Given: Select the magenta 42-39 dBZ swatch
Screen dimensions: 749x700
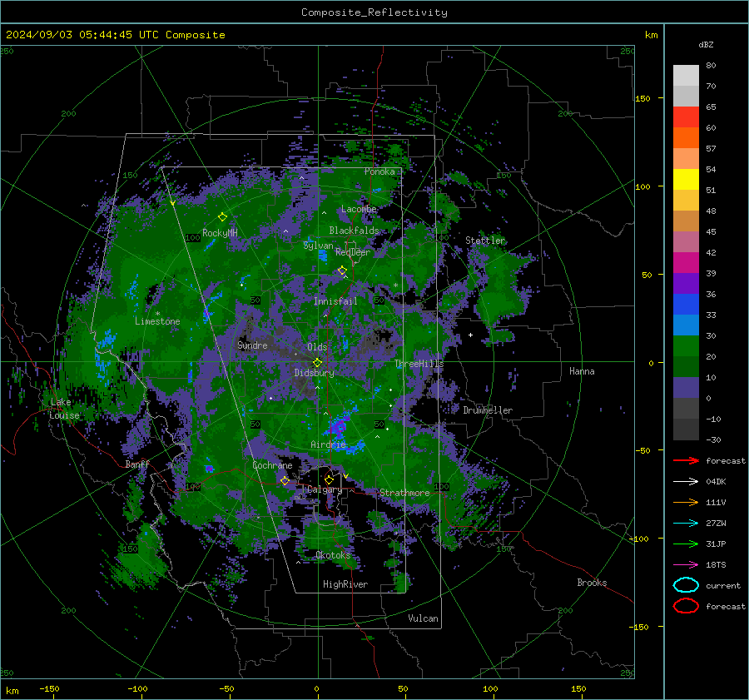Looking at the screenshot, I should [686, 263].
